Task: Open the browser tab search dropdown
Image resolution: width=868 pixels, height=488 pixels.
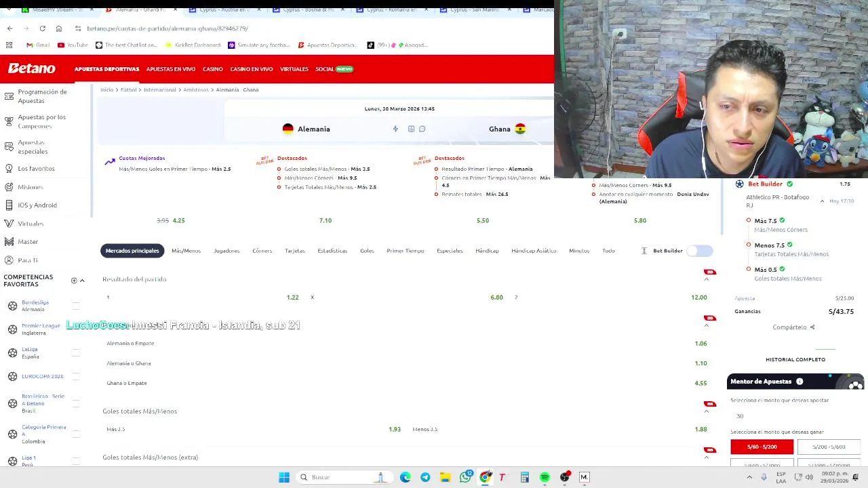Action: coord(9,10)
